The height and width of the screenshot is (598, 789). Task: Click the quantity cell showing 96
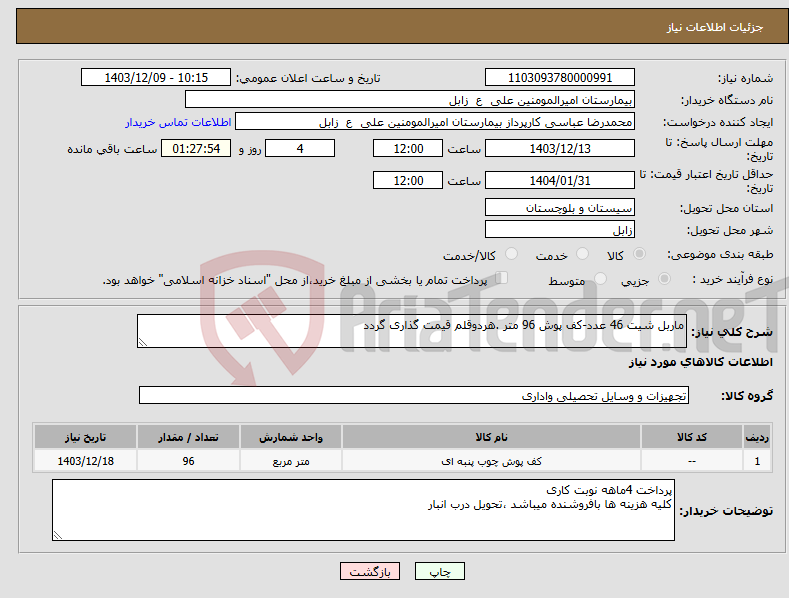coord(188,461)
